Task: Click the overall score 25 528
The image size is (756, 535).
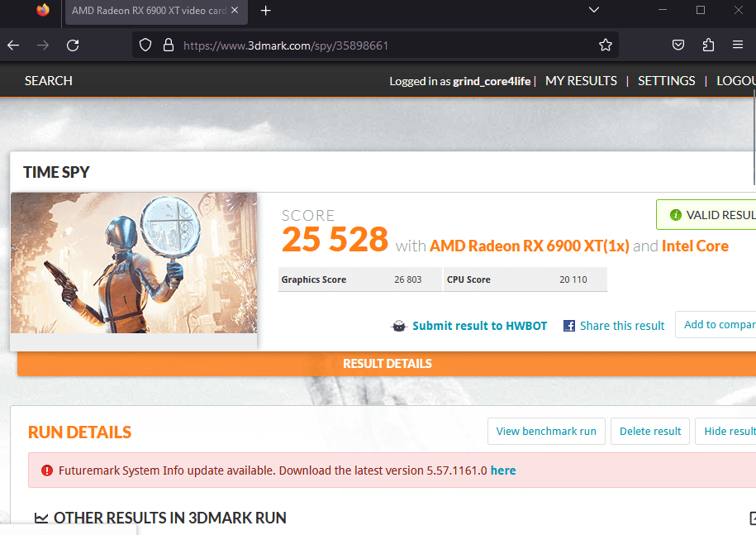Action: 335,240
